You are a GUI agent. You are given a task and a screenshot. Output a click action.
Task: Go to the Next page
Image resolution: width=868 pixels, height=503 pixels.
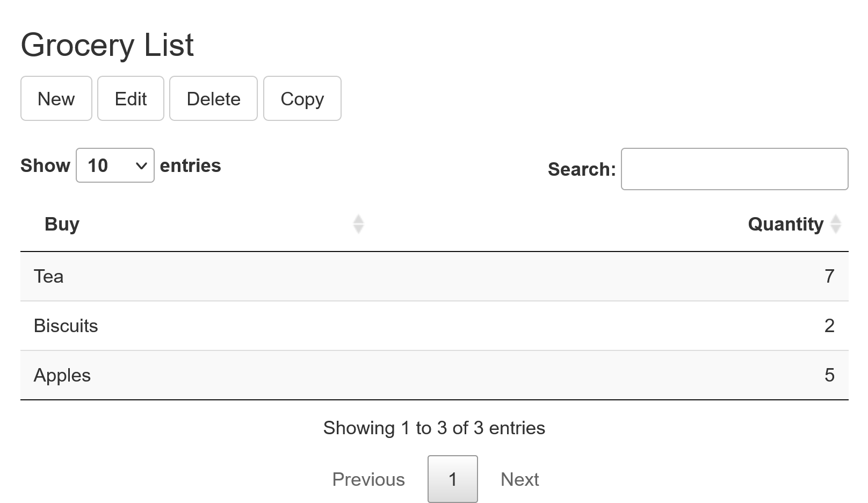click(x=519, y=479)
